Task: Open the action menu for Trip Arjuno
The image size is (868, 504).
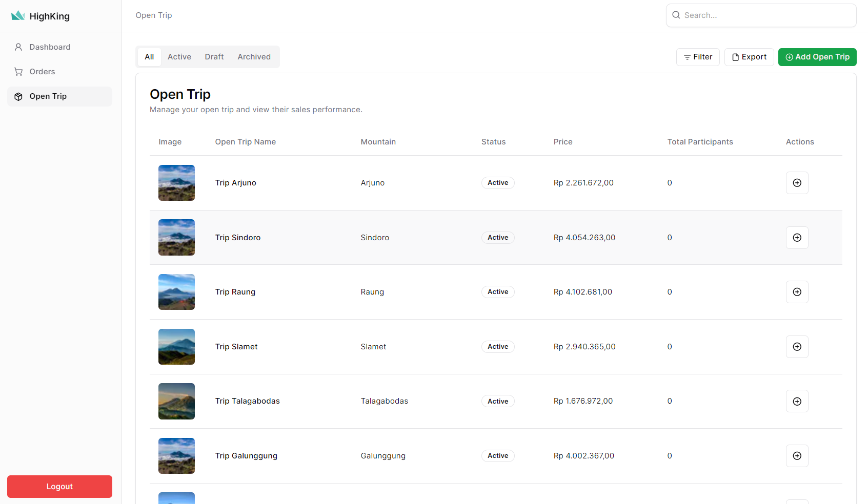Action: 797,183
